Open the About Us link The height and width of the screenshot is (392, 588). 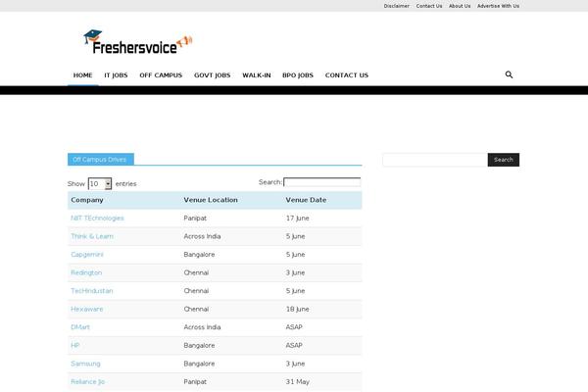(460, 6)
